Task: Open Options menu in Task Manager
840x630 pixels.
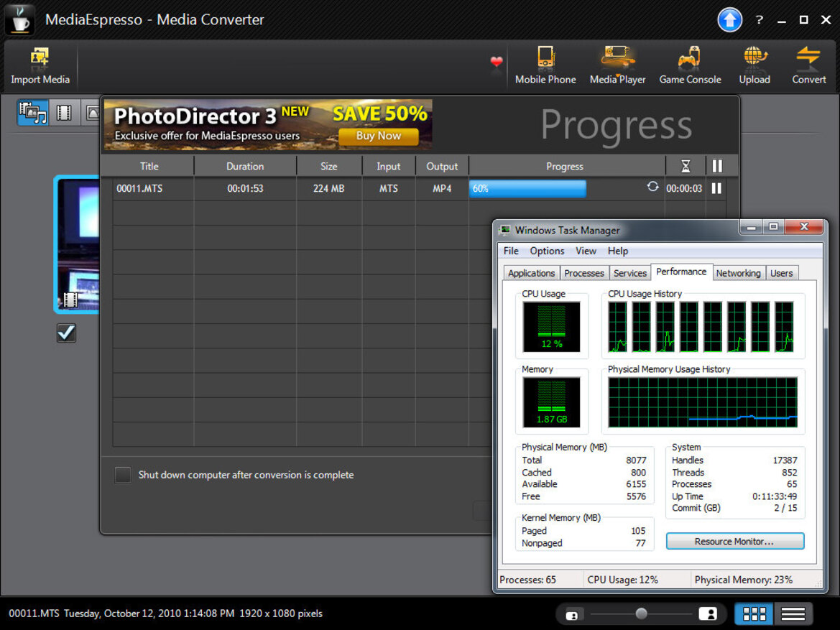Action: click(547, 251)
